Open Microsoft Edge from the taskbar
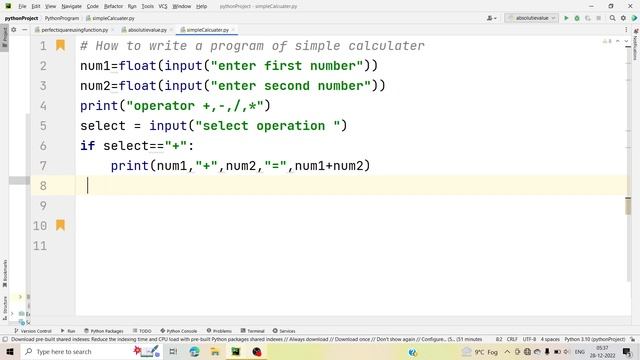 194,351
